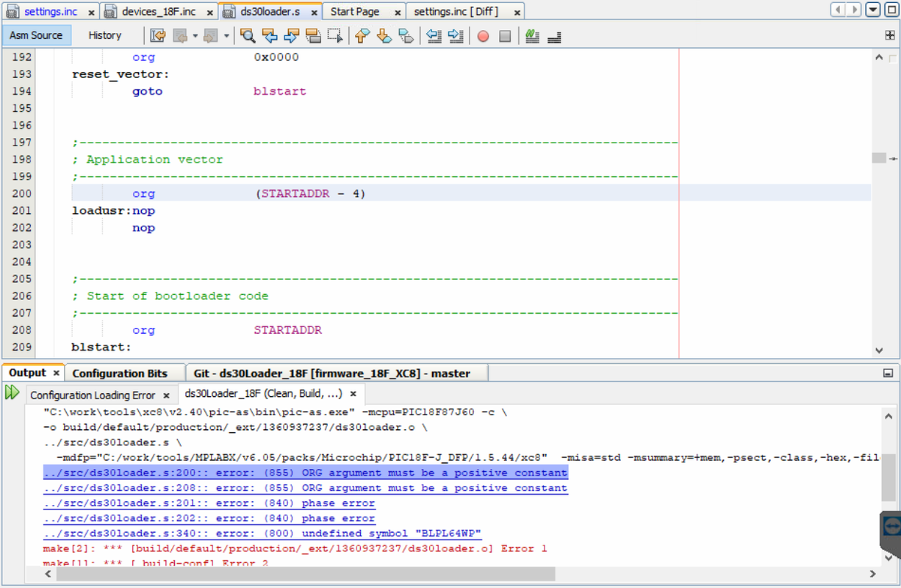Maximize the editor window button
This screenshot has width=901, height=588.
pos(890,10)
